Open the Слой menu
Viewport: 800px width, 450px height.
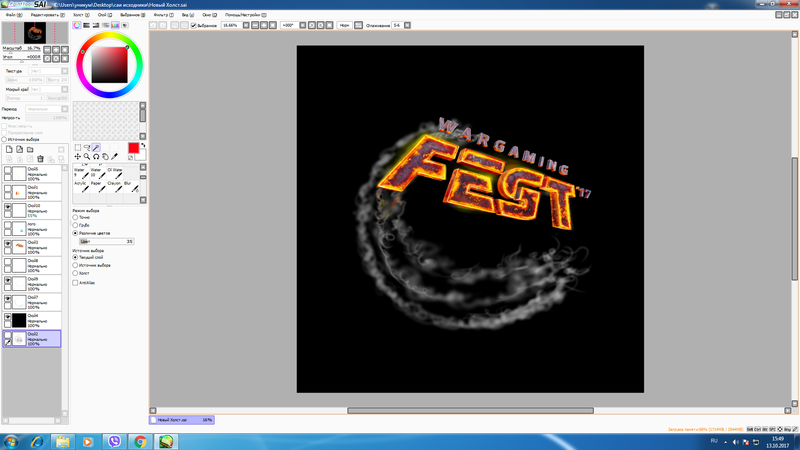[x=105, y=15]
